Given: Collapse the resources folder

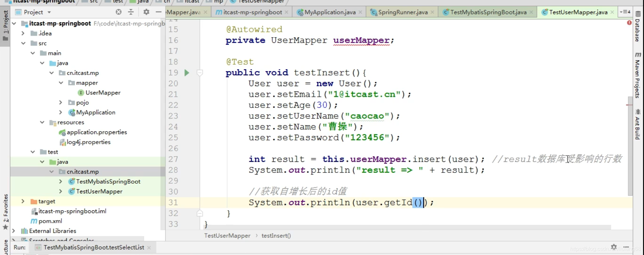Looking at the screenshot, I should pos(42,122).
